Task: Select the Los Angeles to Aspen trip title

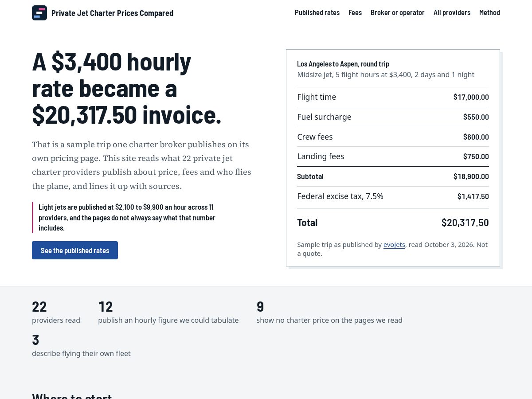Action: (x=343, y=64)
